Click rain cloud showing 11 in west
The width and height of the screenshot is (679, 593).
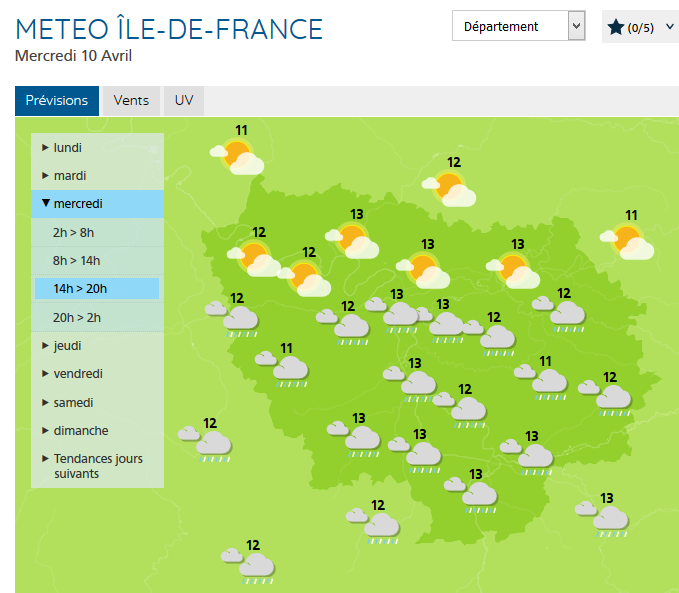click(x=282, y=369)
